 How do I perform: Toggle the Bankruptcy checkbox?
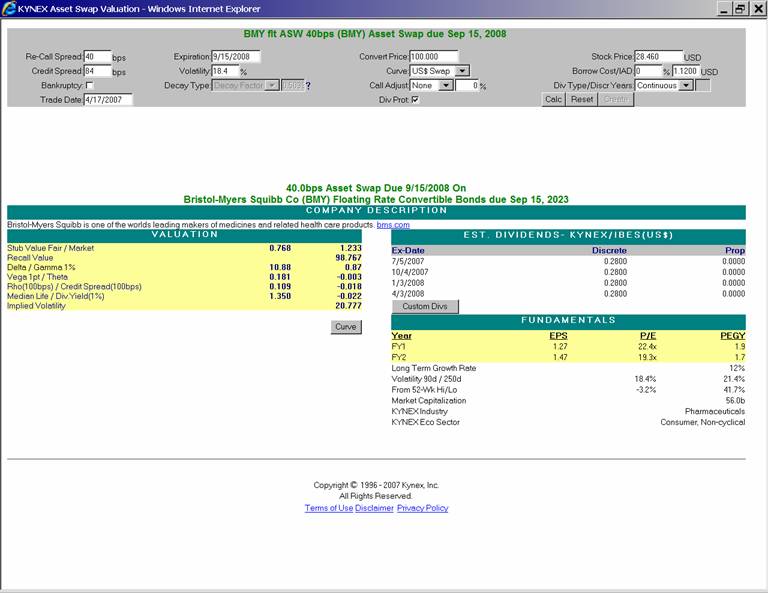[x=89, y=85]
